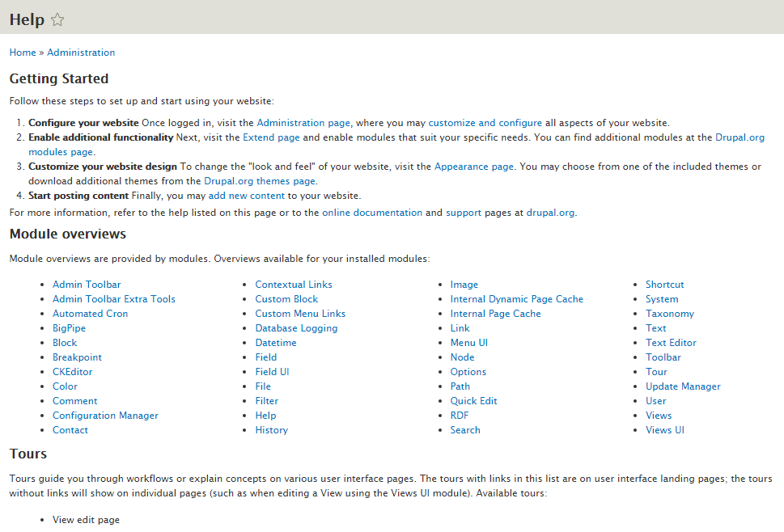
Task: Go to the Administration breadcrumb link
Action: pyautogui.click(x=81, y=53)
